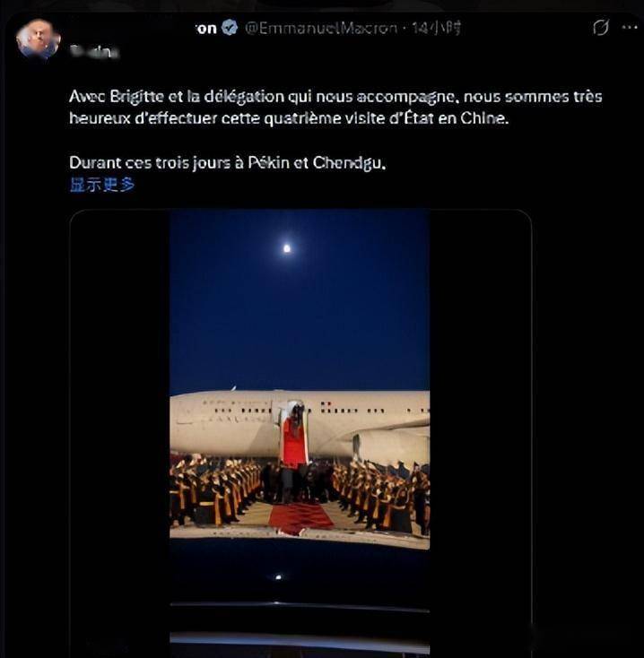Open the post via the 14小时 timestamp

pyautogui.click(x=437, y=28)
